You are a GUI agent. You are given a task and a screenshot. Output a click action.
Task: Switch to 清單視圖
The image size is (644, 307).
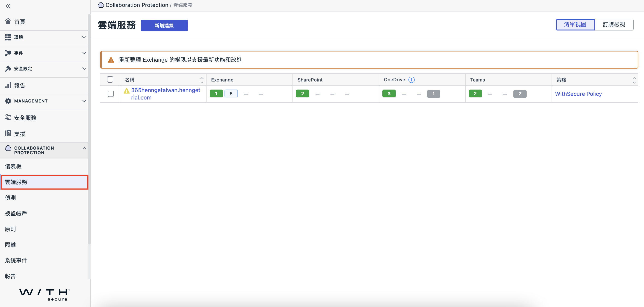click(575, 24)
